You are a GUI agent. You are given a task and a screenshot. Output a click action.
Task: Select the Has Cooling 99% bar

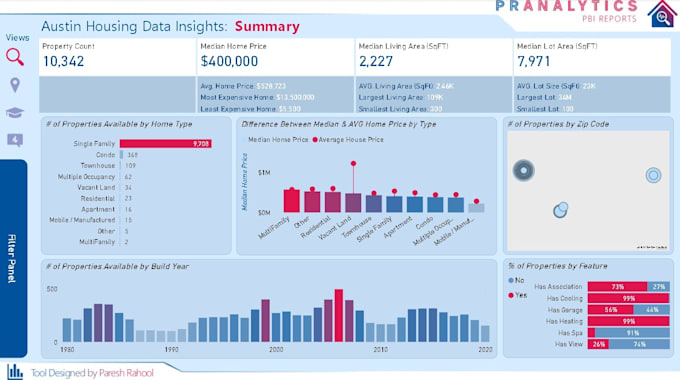coord(628,298)
